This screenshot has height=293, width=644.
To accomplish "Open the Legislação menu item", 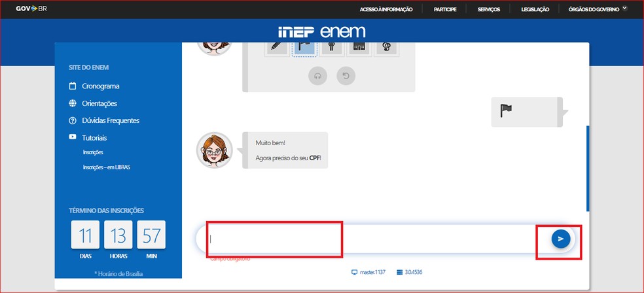I will tap(535, 9).
